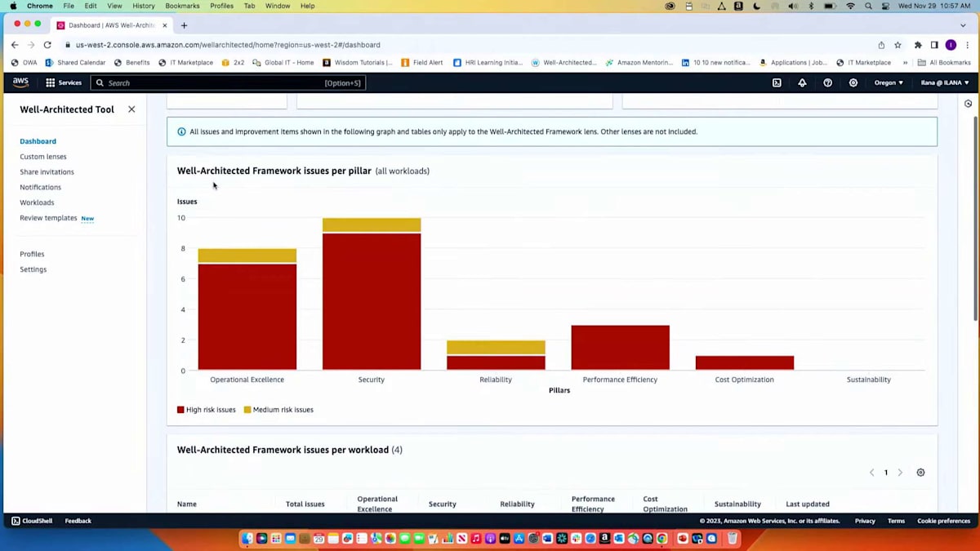Open the Chrome Bookmarks menu
This screenshot has height=551, width=980.
pyautogui.click(x=182, y=6)
